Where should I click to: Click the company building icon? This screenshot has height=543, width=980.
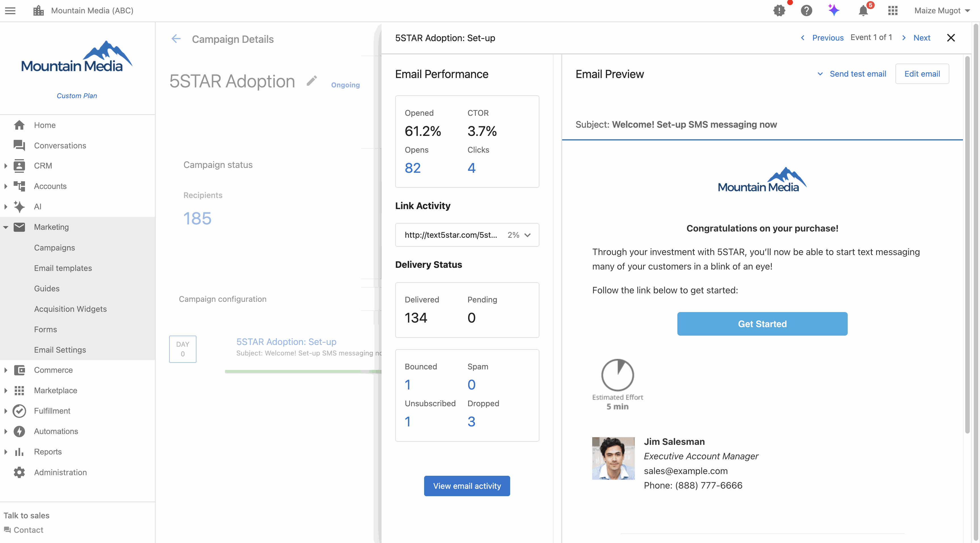(38, 11)
